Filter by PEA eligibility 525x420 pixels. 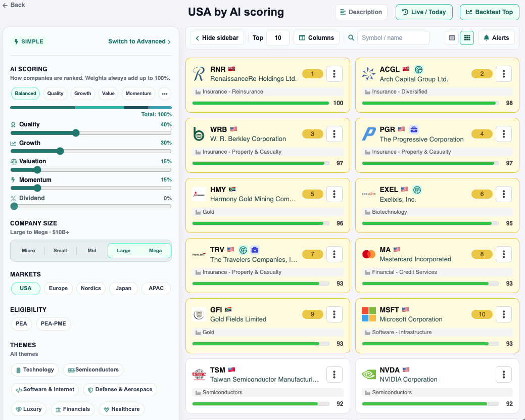pyautogui.click(x=21, y=323)
